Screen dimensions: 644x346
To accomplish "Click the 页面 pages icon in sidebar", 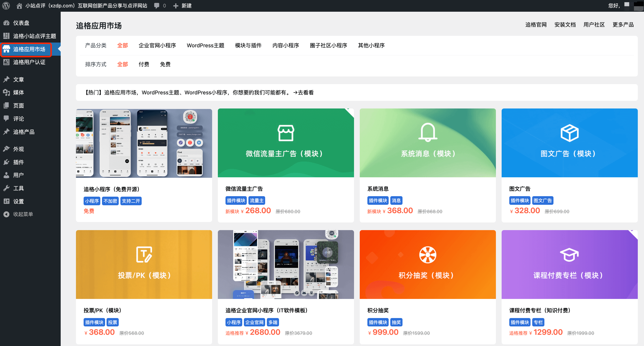I will click(6, 106).
